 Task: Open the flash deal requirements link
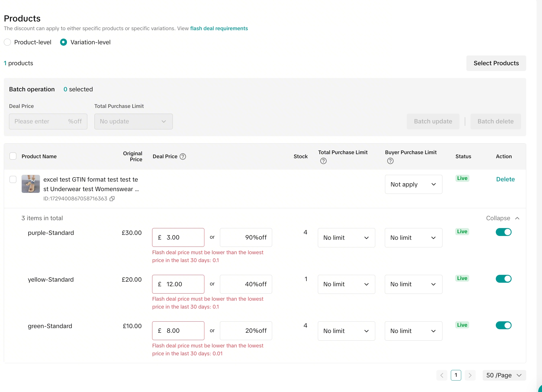click(x=219, y=29)
